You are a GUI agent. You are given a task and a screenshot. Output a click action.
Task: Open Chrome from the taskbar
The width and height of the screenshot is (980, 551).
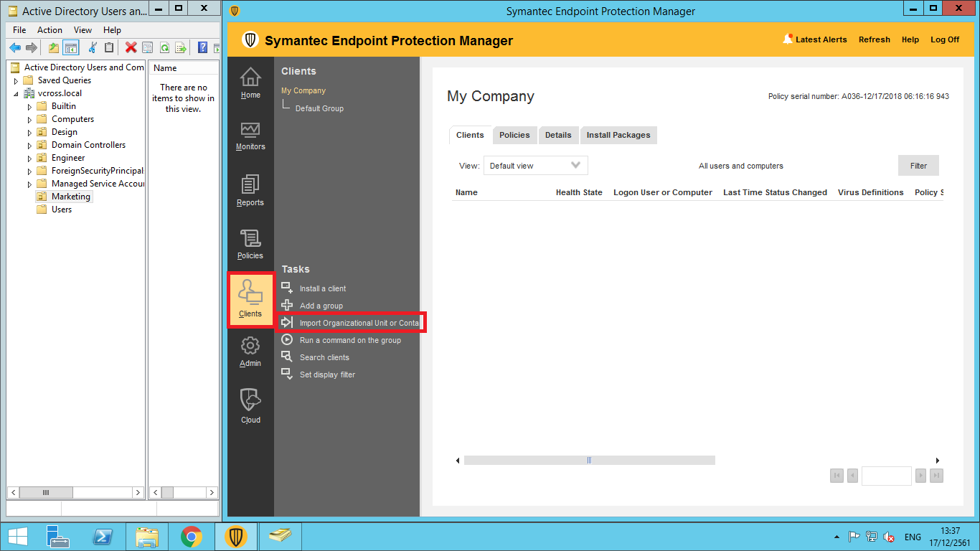pos(191,537)
